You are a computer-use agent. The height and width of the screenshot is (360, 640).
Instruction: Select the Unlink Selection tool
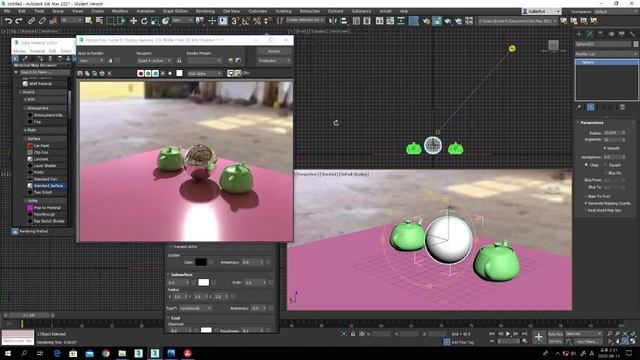pos(42,21)
